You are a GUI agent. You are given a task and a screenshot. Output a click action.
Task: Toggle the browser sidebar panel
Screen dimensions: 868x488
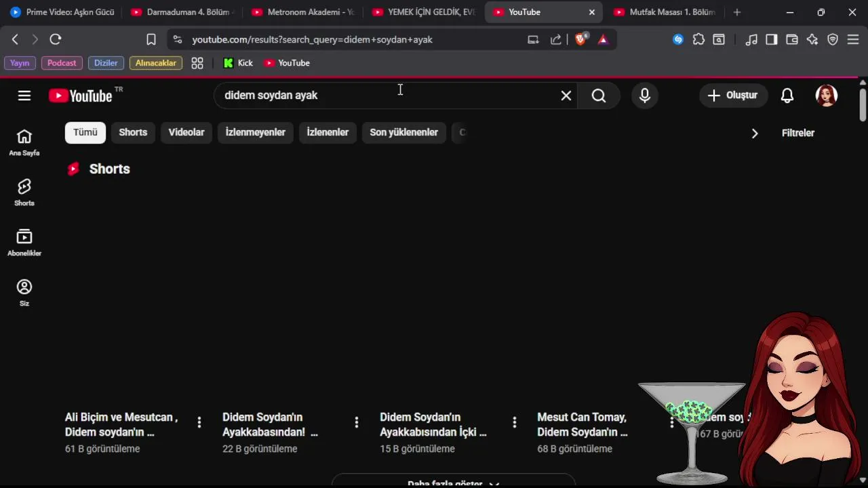[772, 39]
